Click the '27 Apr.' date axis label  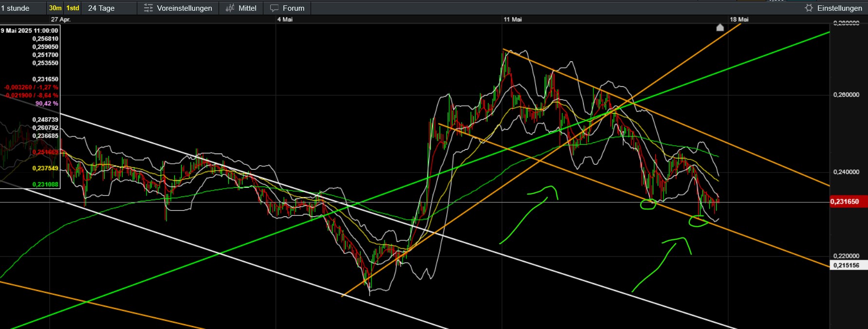tap(61, 19)
